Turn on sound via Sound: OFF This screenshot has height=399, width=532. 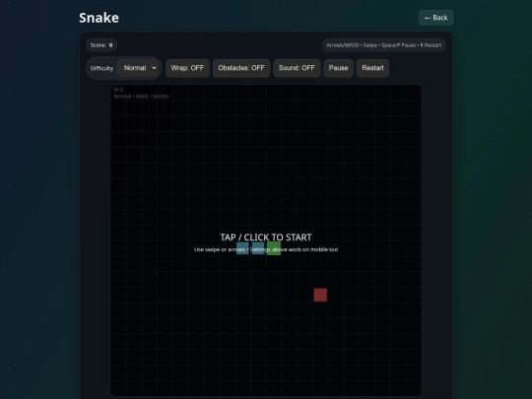click(297, 68)
